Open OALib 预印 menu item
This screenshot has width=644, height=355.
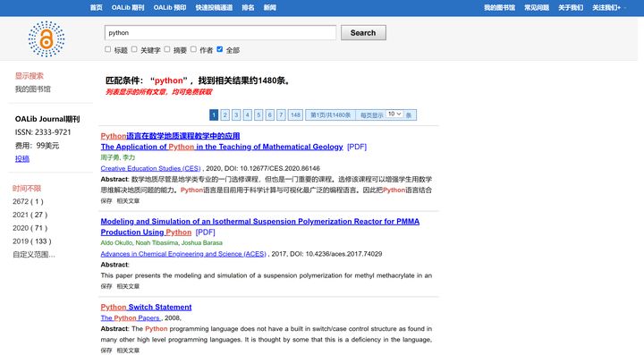170,7
